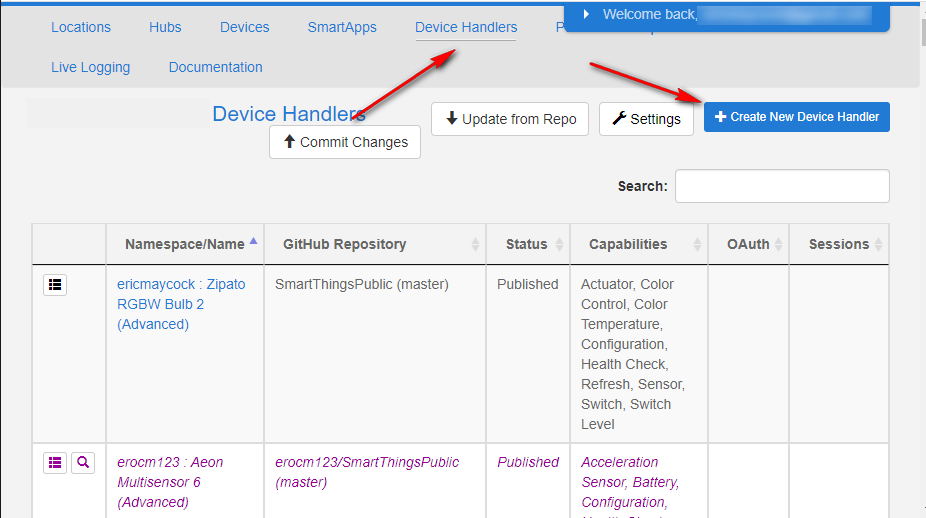Click list icon in Zipato RGBW Bulb row

coord(55,285)
